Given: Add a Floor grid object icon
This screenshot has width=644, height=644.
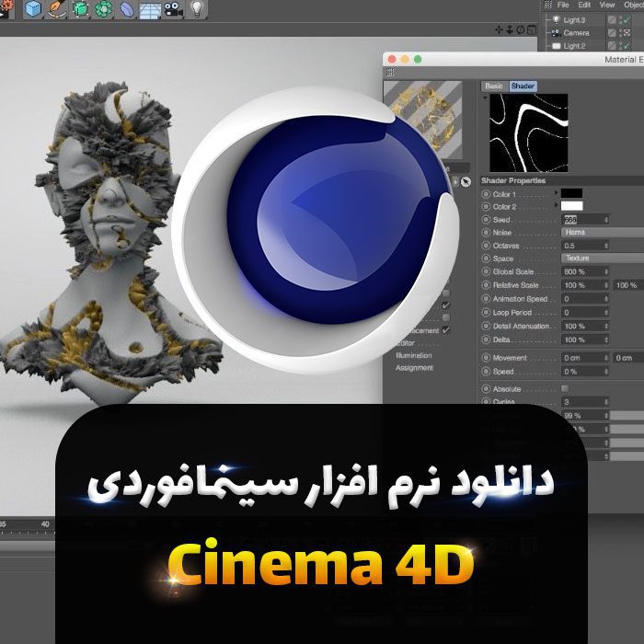Looking at the screenshot, I should coord(150,10).
